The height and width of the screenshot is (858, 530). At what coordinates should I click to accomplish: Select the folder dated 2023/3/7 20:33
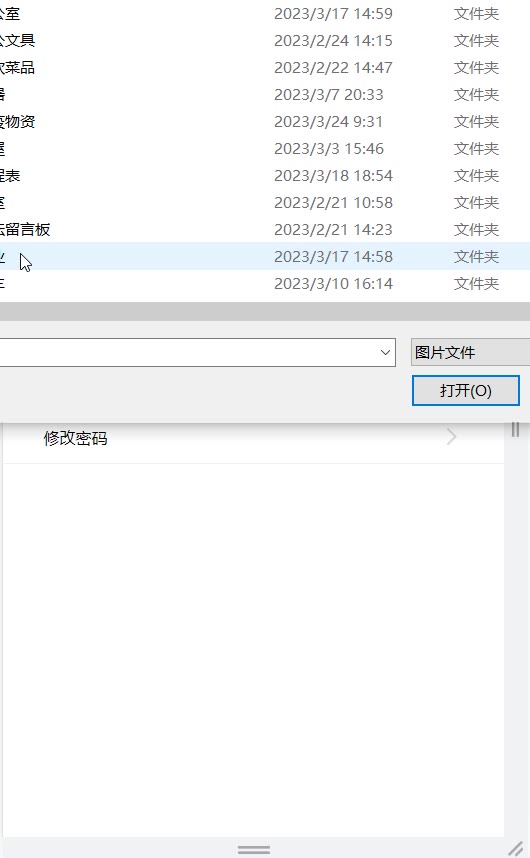265,95
